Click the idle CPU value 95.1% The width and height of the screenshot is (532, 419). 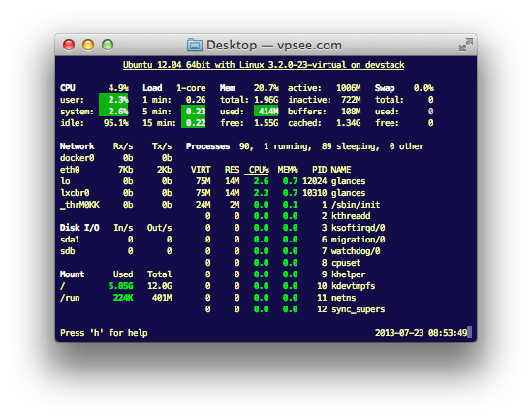116,123
